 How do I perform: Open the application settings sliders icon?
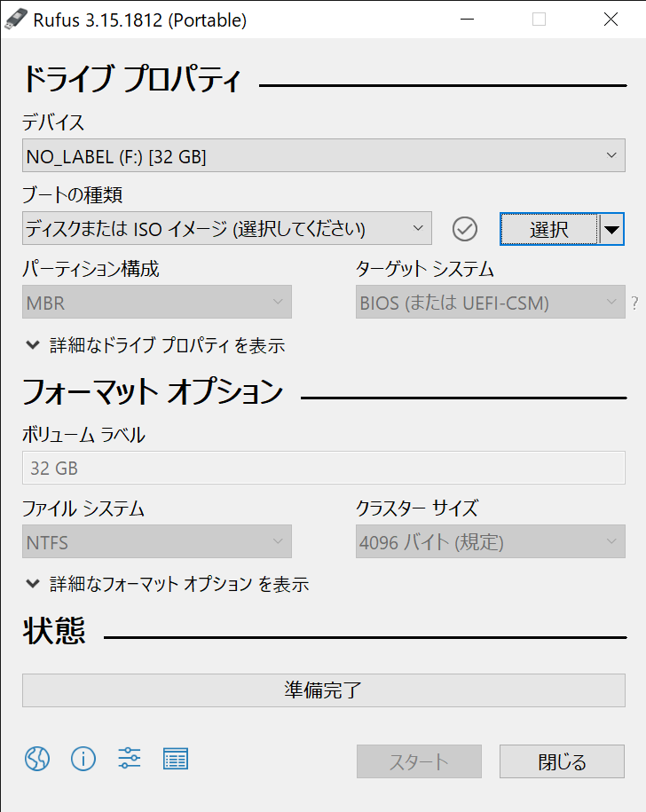click(x=130, y=759)
